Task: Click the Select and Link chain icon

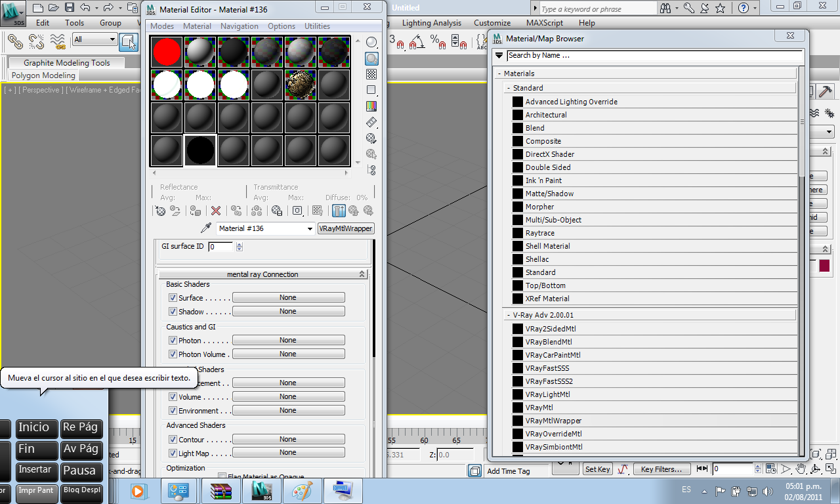Action: coord(15,41)
